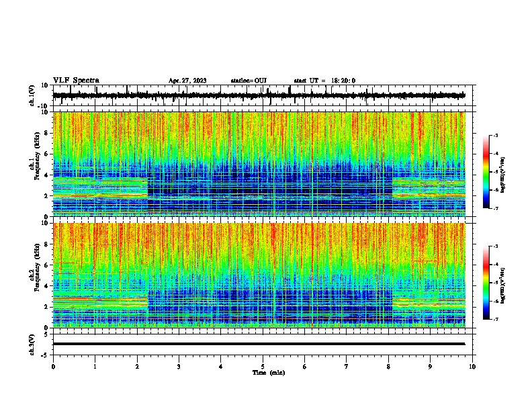Click time axis tick label "5"
532x411 pixels.
(x=263, y=367)
